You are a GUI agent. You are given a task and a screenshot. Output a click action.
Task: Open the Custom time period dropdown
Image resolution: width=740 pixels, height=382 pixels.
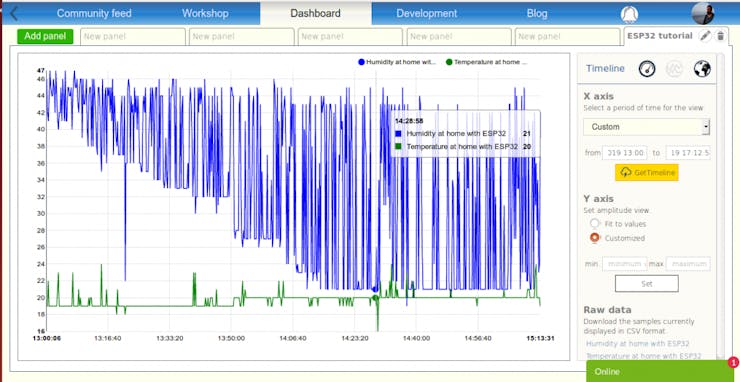pos(647,127)
